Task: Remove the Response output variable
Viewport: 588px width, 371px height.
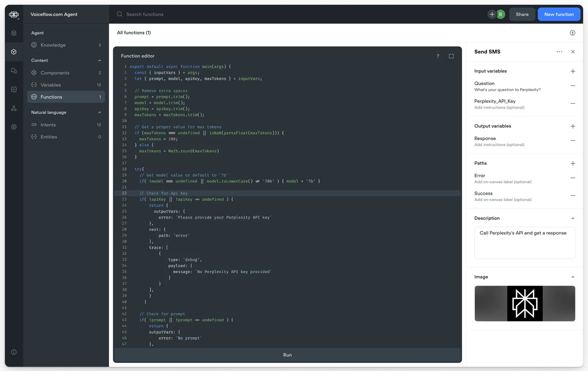Action: pos(573,141)
